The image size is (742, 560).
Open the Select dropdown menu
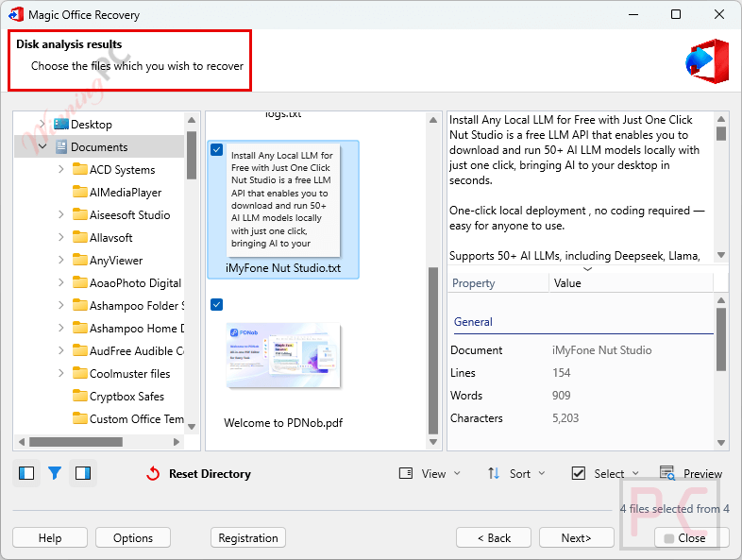(x=635, y=473)
